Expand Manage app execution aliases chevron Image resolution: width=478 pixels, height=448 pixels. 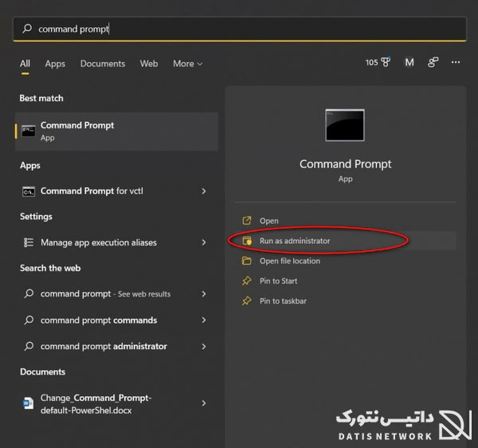tap(204, 242)
